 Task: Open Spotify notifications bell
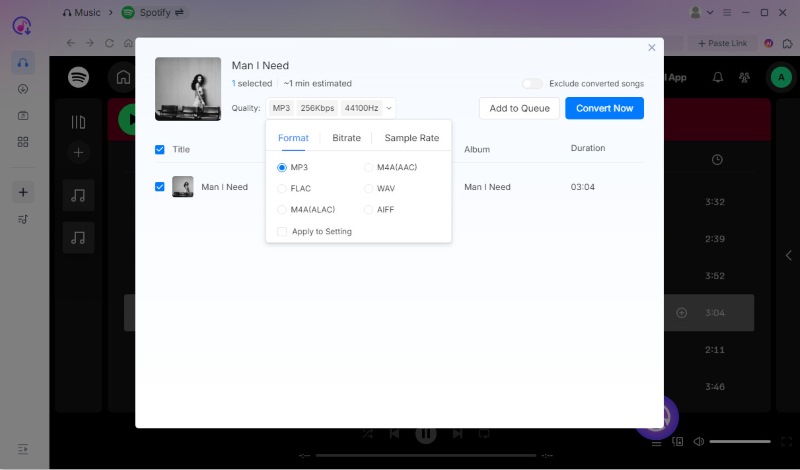click(x=718, y=77)
